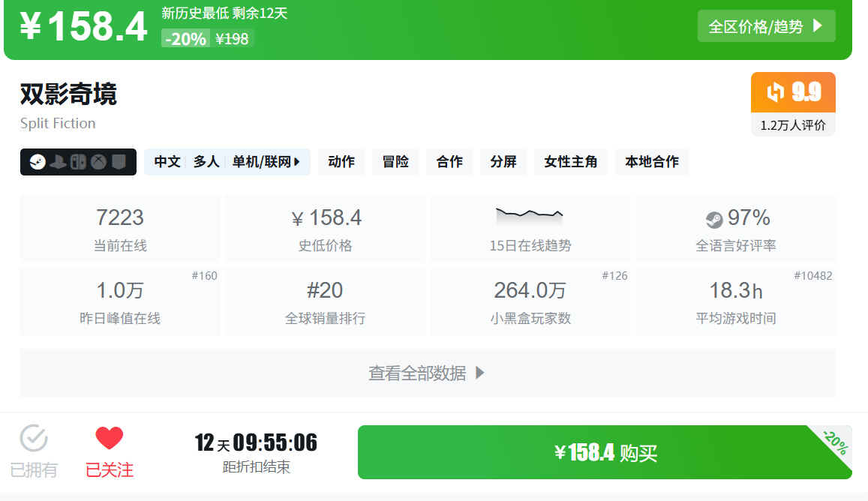The image size is (868, 501).
Task: Click the struck-through ¥198 original price
Action: coord(232,39)
